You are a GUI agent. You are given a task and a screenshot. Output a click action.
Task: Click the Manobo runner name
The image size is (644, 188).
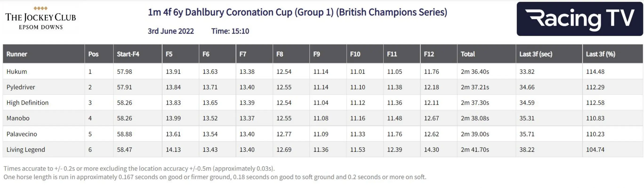[x=18, y=118]
